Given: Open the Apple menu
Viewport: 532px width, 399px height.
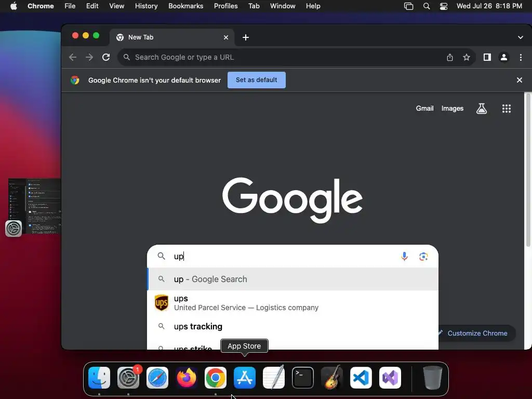Looking at the screenshot, I should pyautogui.click(x=14, y=6).
